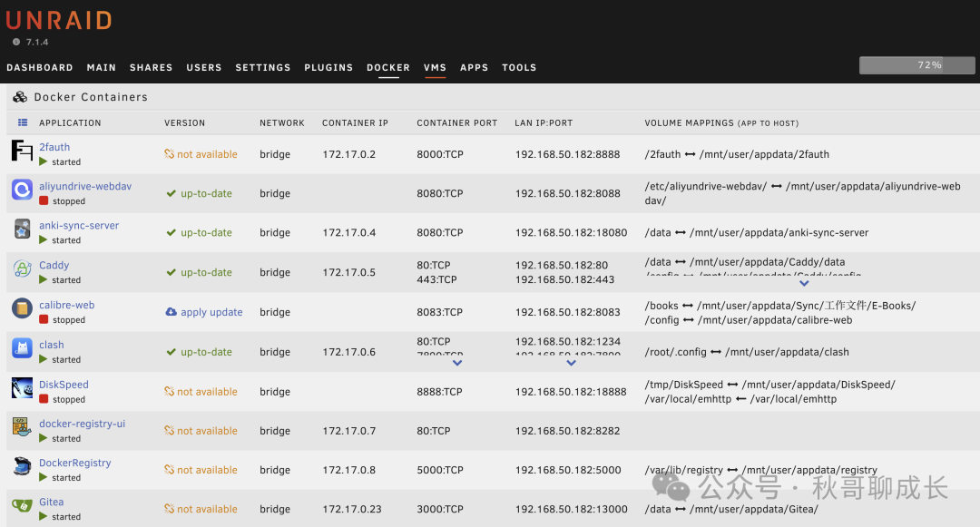980x527 pixels.
Task: Expand clash LAN IP:PORT list chevron
Action: click(x=572, y=363)
